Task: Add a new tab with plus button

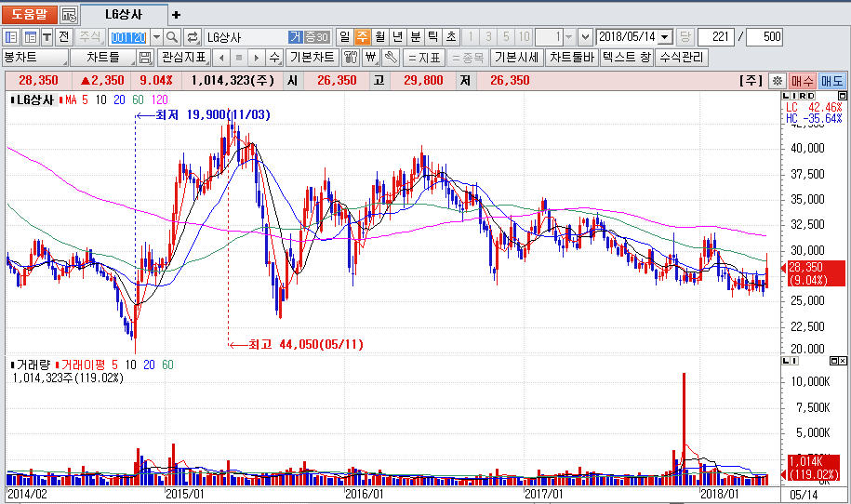Action: tap(177, 15)
